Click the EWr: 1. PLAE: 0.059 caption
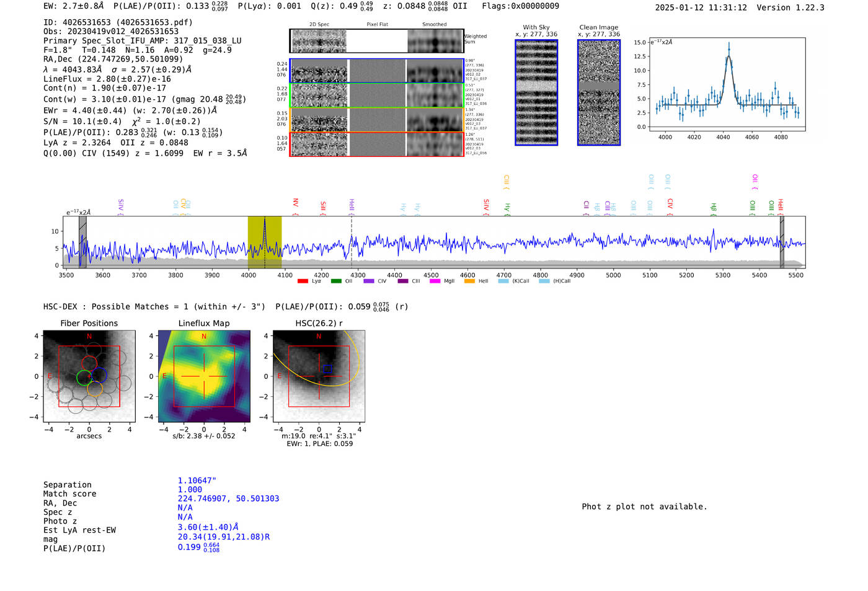 [319, 443]
